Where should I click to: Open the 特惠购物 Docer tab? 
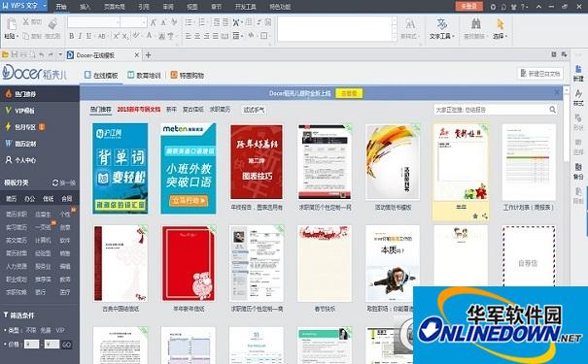[188, 76]
